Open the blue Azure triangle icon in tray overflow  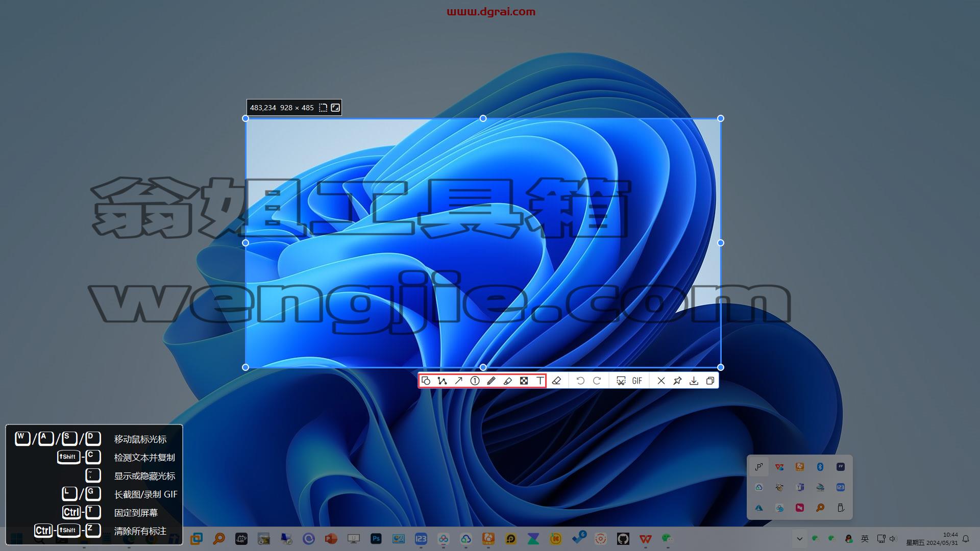pyautogui.click(x=759, y=508)
